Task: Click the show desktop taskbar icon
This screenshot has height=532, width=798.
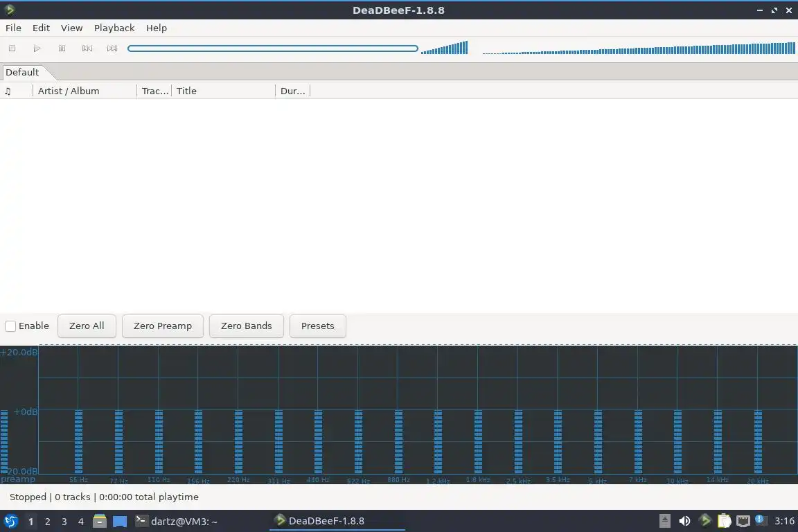Action: click(120, 522)
